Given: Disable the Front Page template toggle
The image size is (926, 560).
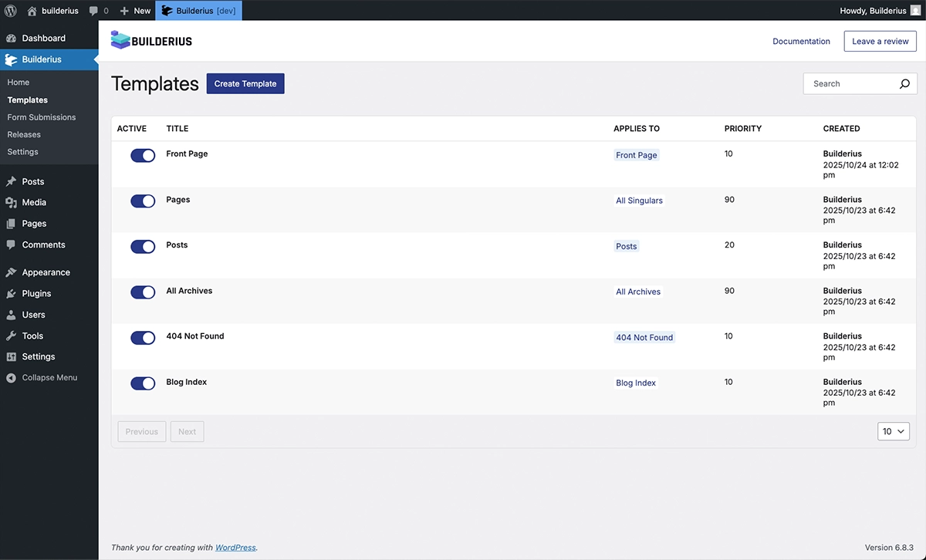Looking at the screenshot, I should tap(143, 155).
